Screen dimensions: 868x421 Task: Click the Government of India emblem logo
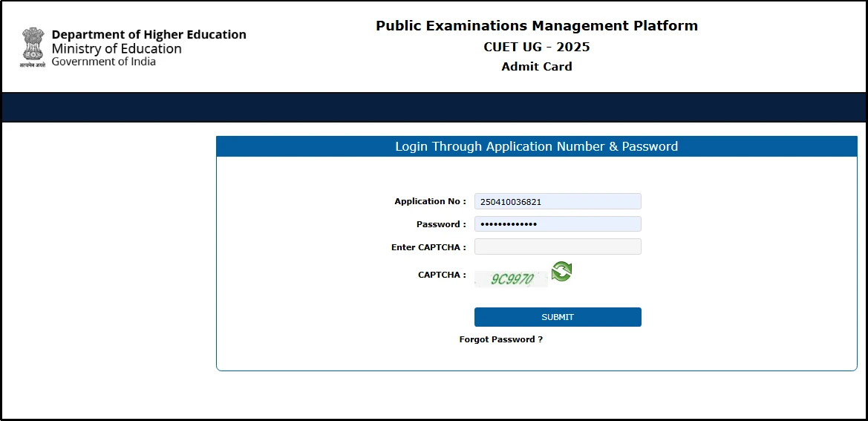point(33,47)
